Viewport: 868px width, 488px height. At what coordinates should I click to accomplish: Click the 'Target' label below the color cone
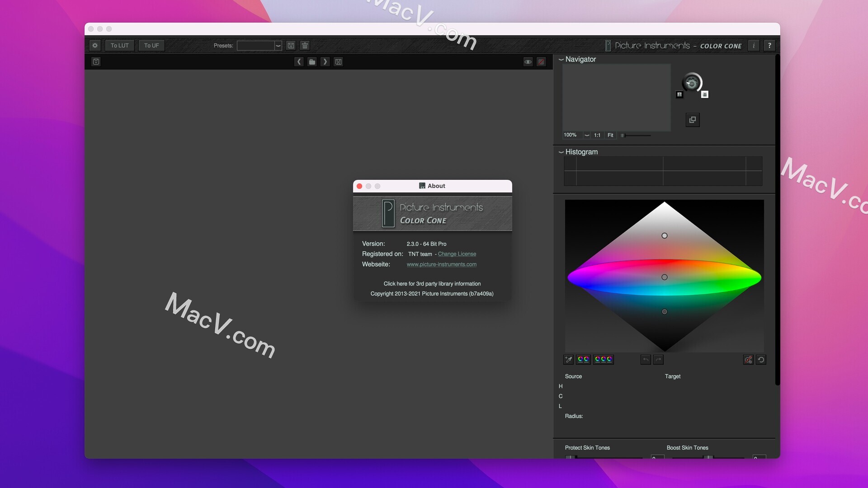point(673,376)
